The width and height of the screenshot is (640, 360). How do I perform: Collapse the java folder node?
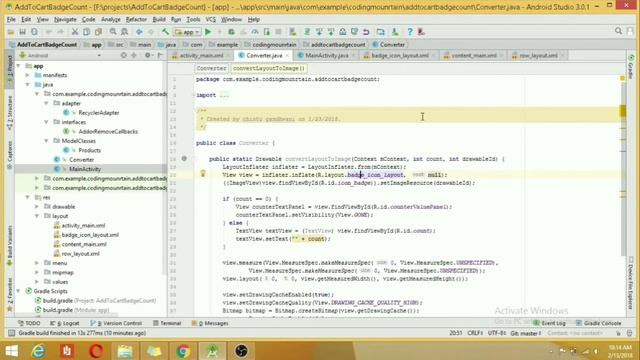tap(28, 84)
